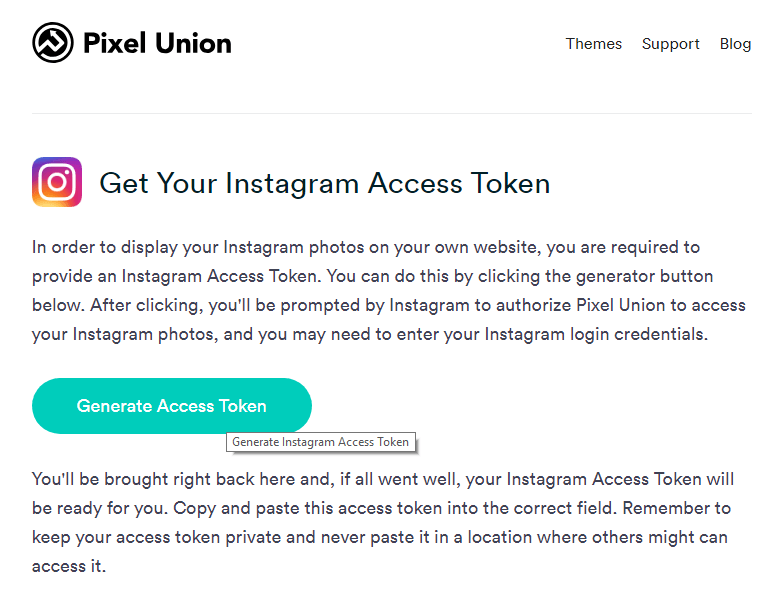
Task: Click the word 'Union' in header logo text
Action: coord(193,43)
